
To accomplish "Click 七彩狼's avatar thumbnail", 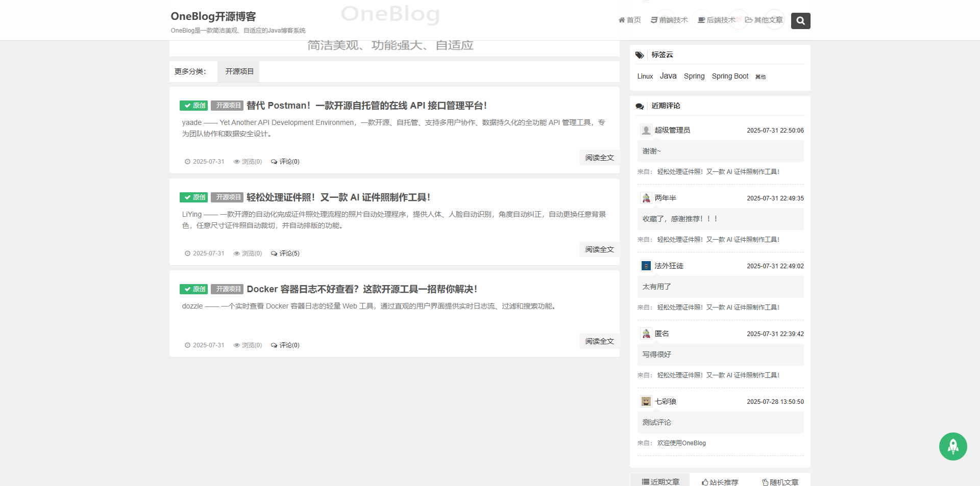I will (646, 401).
